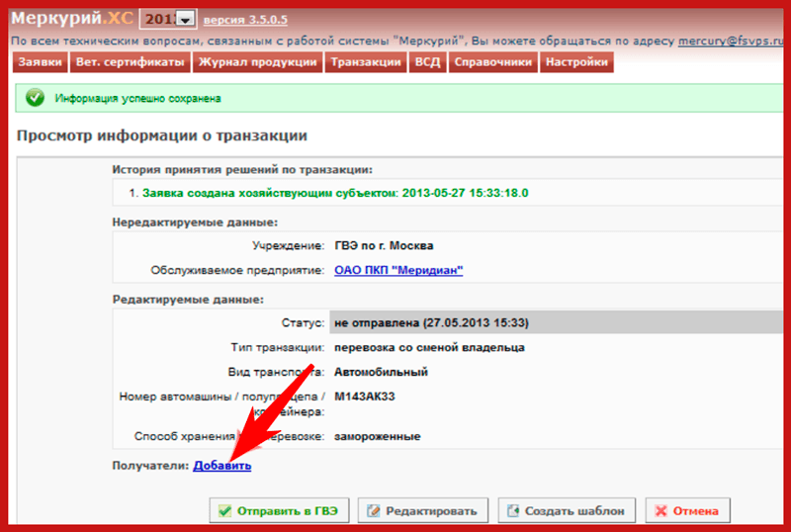Click the vehicle number М143АК33

tap(365, 397)
